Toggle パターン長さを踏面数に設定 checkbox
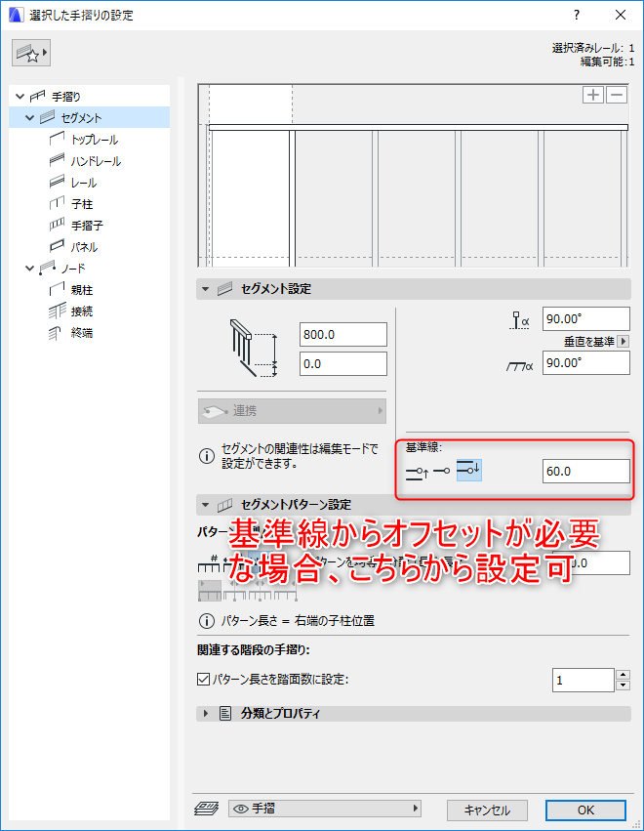This screenshot has width=644, height=831. tap(203, 679)
